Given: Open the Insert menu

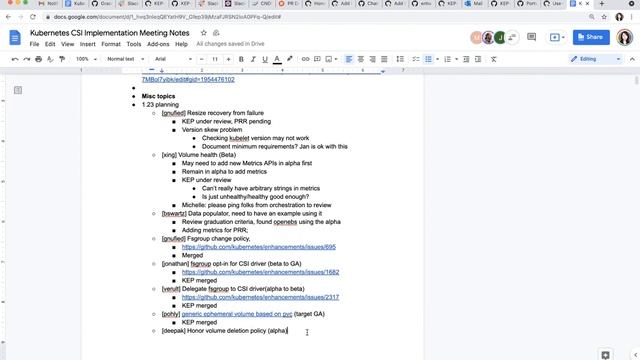Looking at the screenshot, I should (87, 44).
